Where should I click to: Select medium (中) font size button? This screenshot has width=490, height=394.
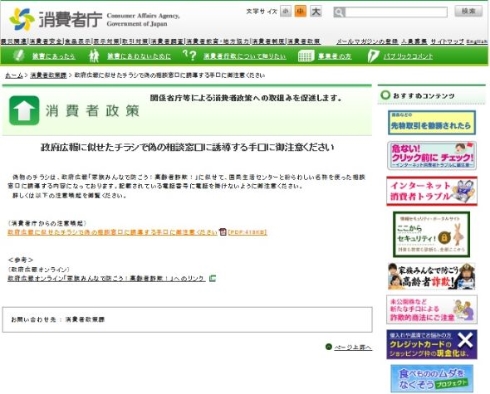pos(300,12)
